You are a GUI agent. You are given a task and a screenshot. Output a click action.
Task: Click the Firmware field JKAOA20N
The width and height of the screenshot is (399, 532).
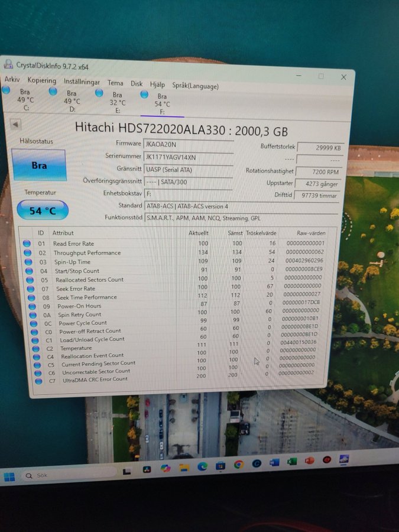[x=189, y=144]
